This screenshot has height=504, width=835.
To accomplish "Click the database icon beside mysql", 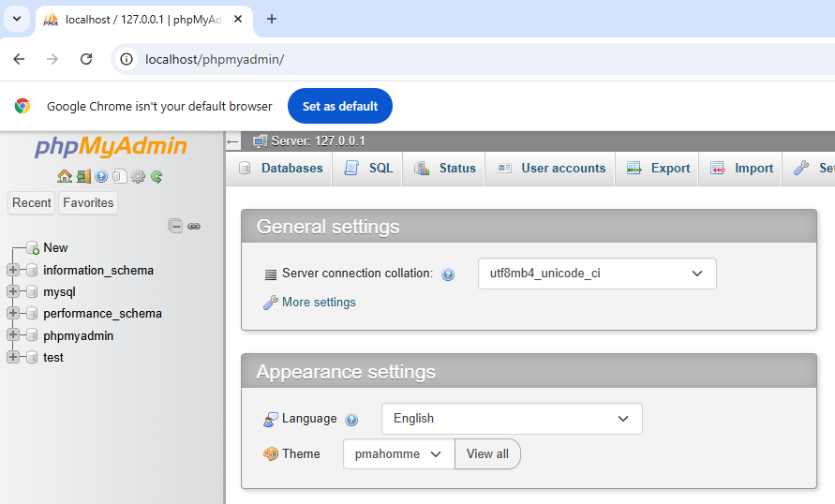I will tap(32, 291).
